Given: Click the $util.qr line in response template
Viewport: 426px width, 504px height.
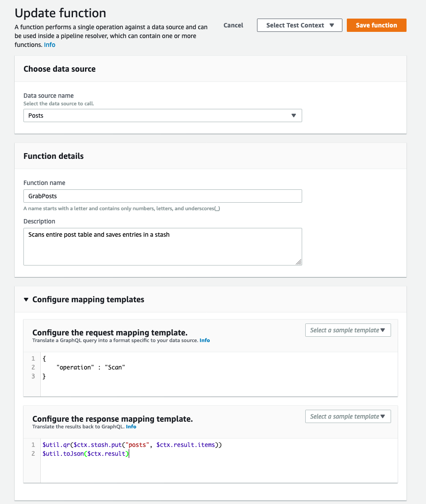Looking at the screenshot, I should (132, 445).
